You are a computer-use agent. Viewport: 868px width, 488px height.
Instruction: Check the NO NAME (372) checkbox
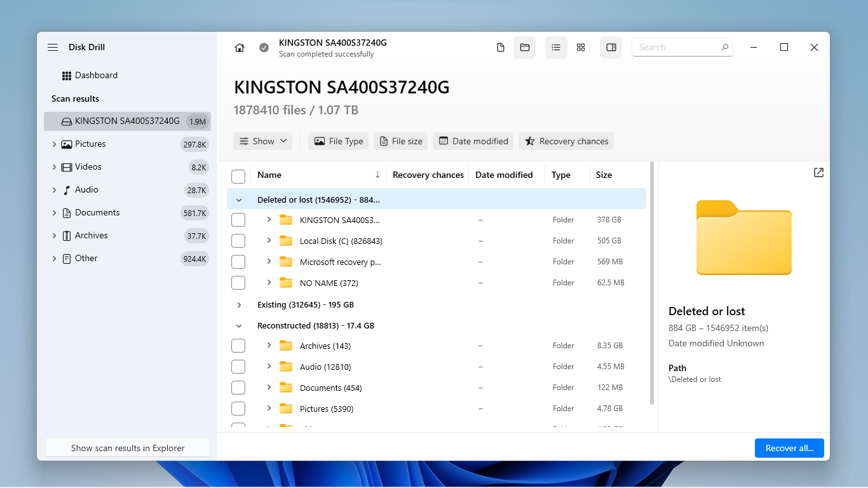[x=238, y=283]
